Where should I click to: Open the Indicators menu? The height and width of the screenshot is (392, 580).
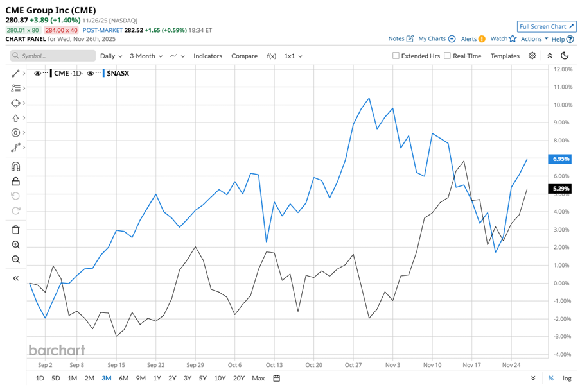[207, 56]
